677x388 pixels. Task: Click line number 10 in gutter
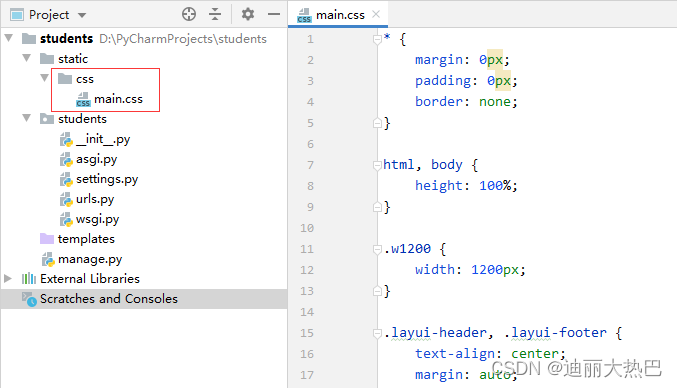pyautogui.click(x=307, y=228)
